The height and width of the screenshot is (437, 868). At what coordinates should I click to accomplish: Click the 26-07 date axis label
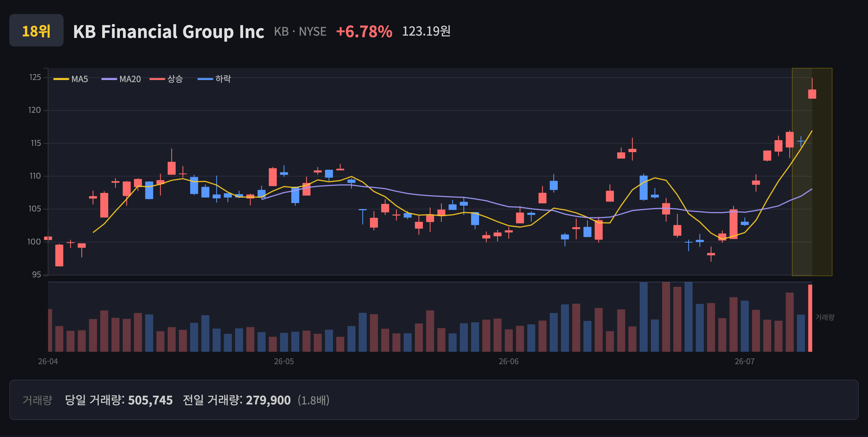pyautogui.click(x=744, y=362)
